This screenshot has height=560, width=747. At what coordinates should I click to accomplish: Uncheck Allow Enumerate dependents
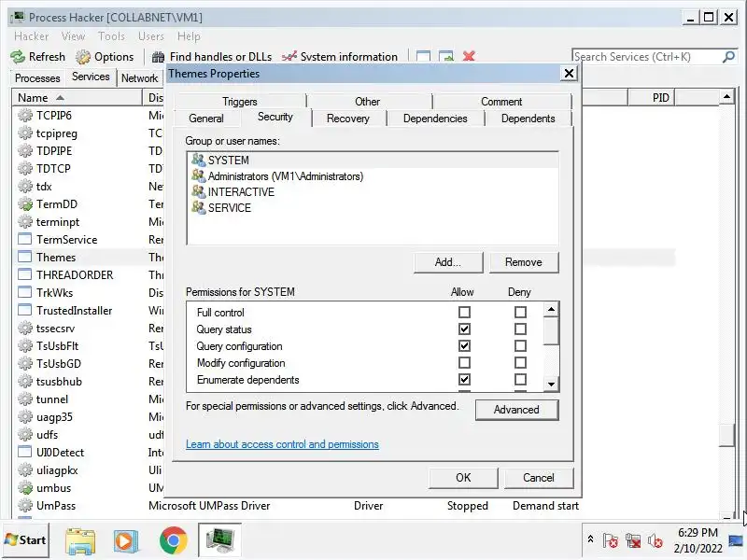point(464,380)
